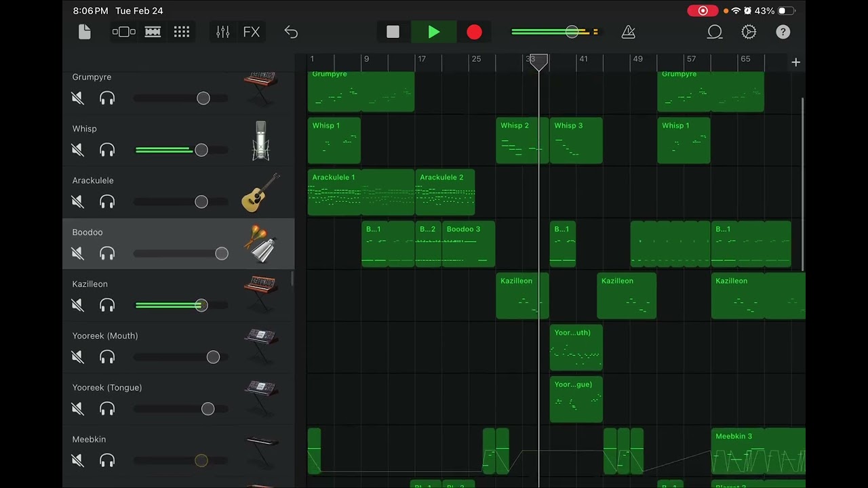Open the instrument browser icon
868x488 pixels.
123,32
